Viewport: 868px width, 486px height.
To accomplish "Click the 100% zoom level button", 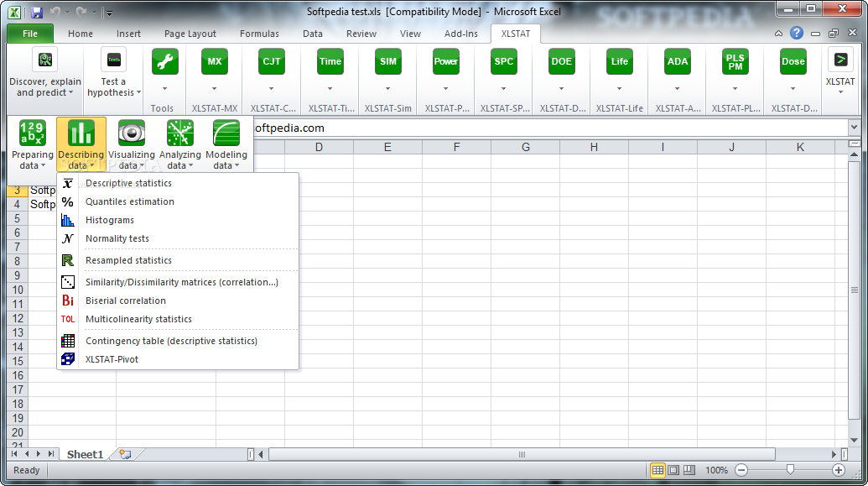I will click(716, 470).
